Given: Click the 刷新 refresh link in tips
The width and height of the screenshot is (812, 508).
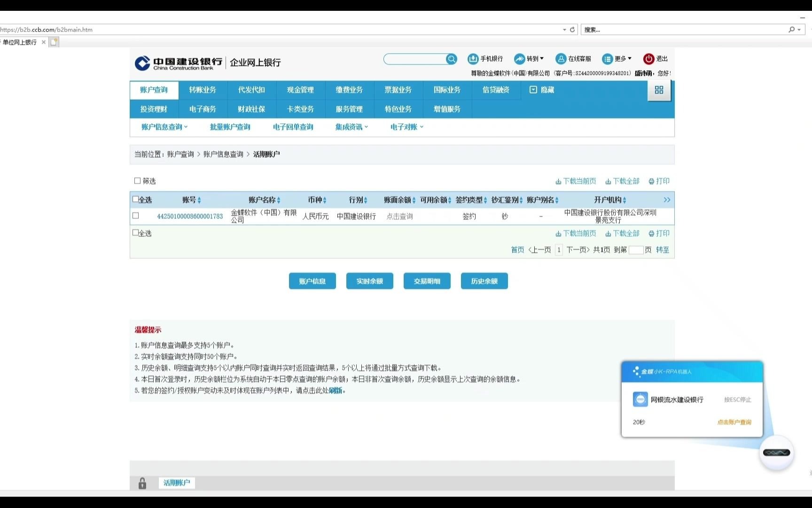Looking at the screenshot, I should point(336,390).
